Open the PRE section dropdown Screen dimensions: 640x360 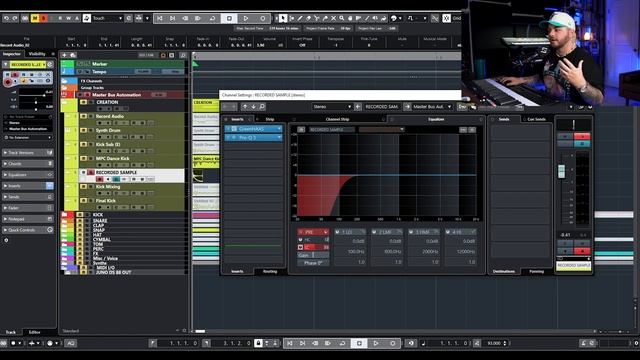tap(325, 232)
